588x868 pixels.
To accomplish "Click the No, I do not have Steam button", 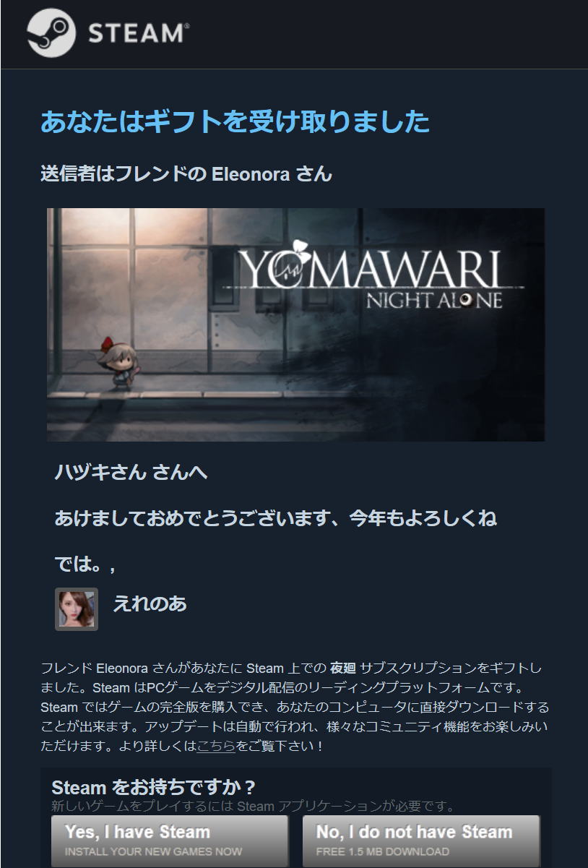I will 421,841.
